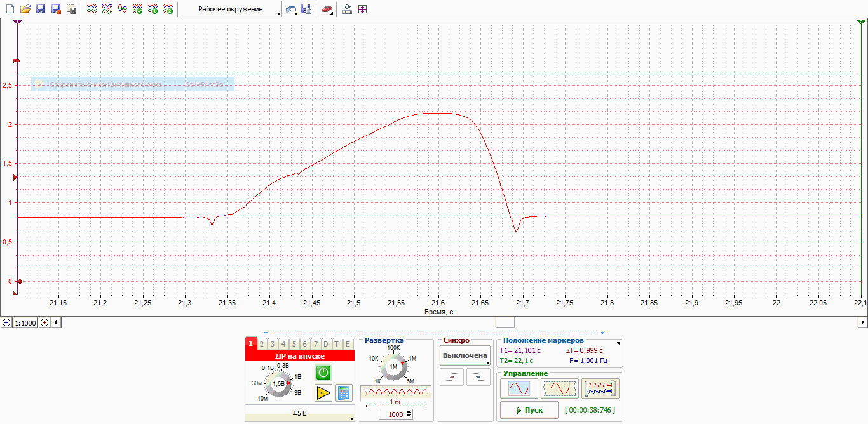Screen dimensions: 868x424
Task: Click the channel name ДР на впуске
Action: (x=299, y=357)
